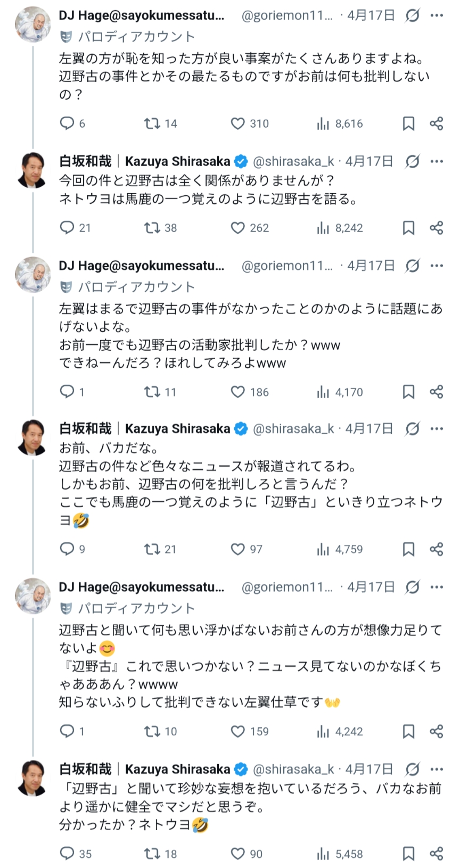Click the 4月17日 timestamp on the fifth tweet
This screenshot has height=868, width=460.
371,587
